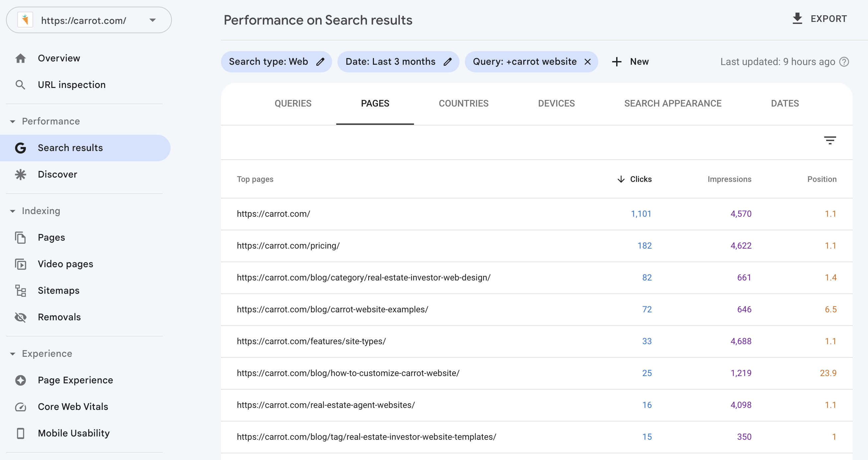Click the 4,622 impressions value
This screenshot has height=460, width=868.
point(741,246)
